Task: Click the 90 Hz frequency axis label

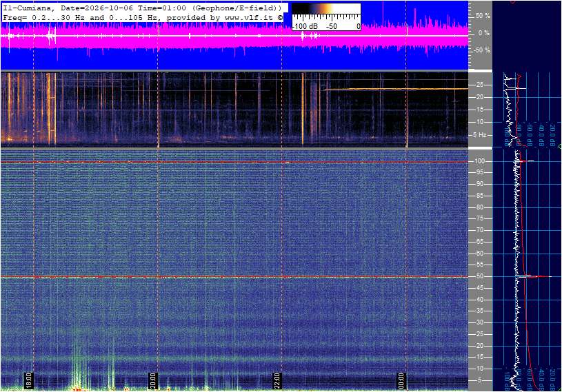Action: (479, 184)
